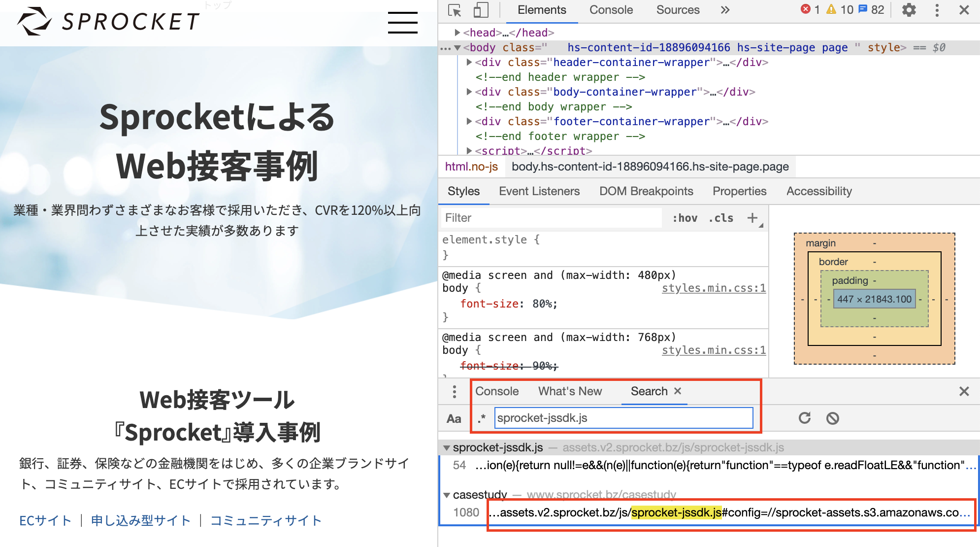Open the Event Listeners tab
The width and height of the screenshot is (980, 547).
tap(539, 191)
